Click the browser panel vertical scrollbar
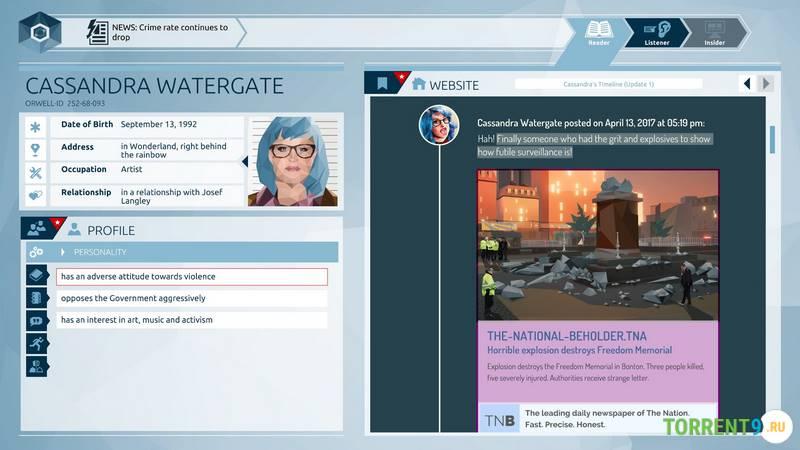This screenshot has width=800, height=450. pyautogui.click(x=772, y=140)
